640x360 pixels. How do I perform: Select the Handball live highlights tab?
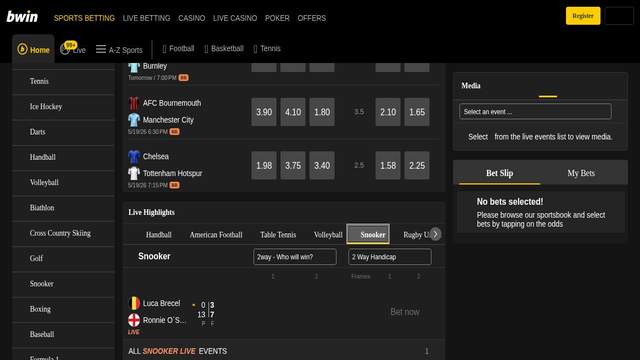coord(158,235)
